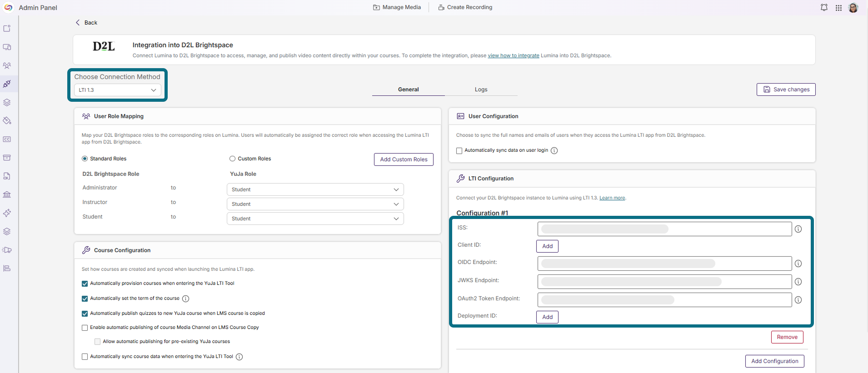The height and width of the screenshot is (373, 868).
Task: Click the 'User Role Mapping' section title
Action: coord(119,116)
